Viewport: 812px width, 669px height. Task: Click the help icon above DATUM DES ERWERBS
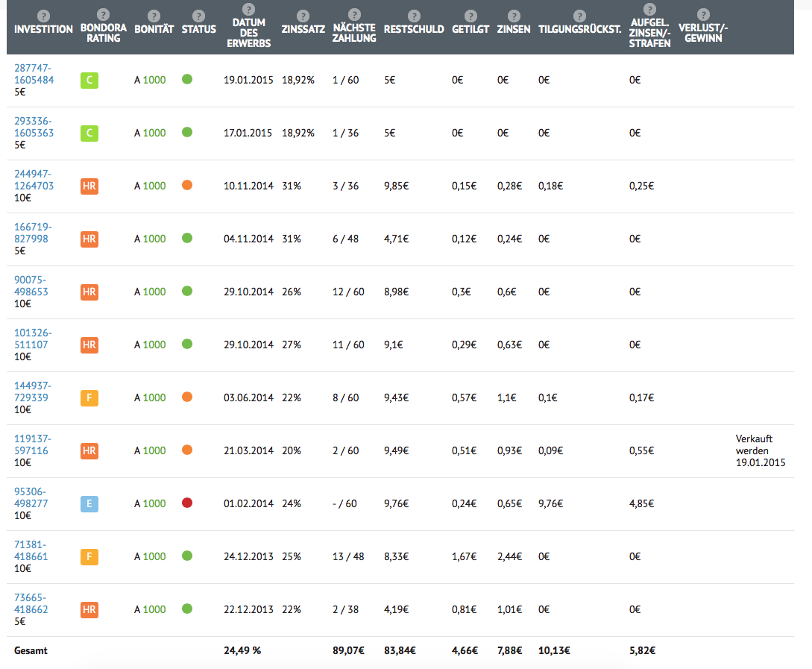[x=248, y=9]
